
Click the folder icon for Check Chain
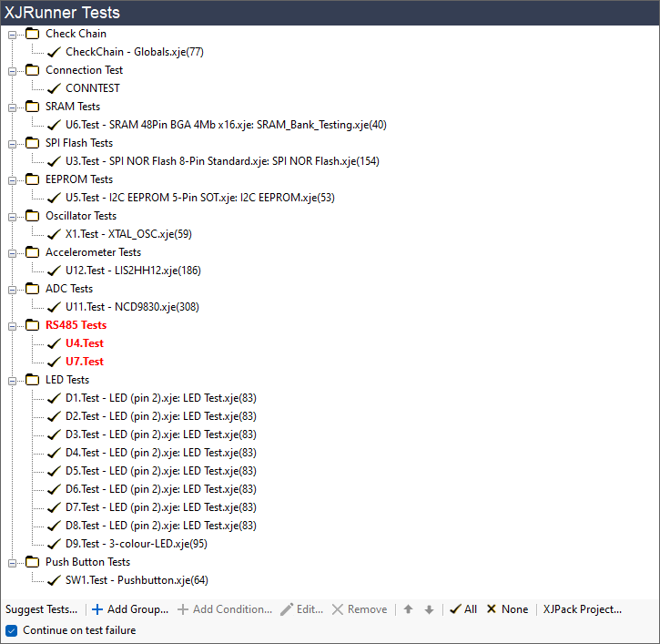[x=33, y=34]
